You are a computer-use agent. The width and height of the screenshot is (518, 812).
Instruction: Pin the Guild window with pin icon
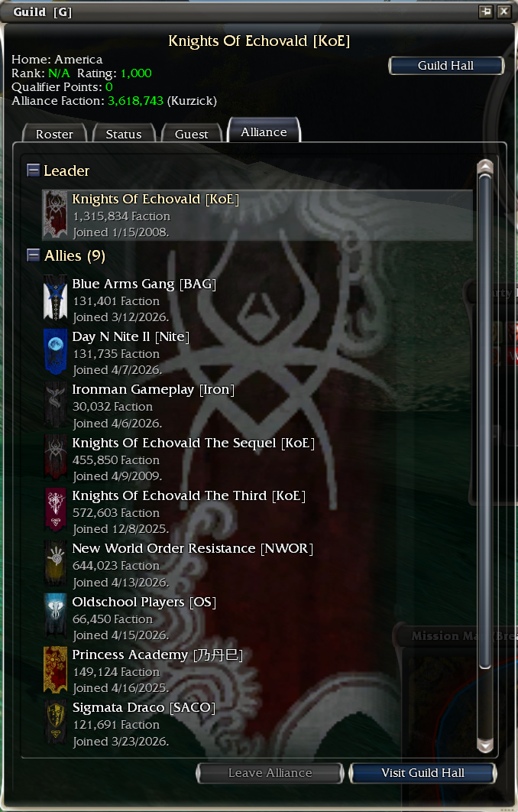(x=485, y=11)
